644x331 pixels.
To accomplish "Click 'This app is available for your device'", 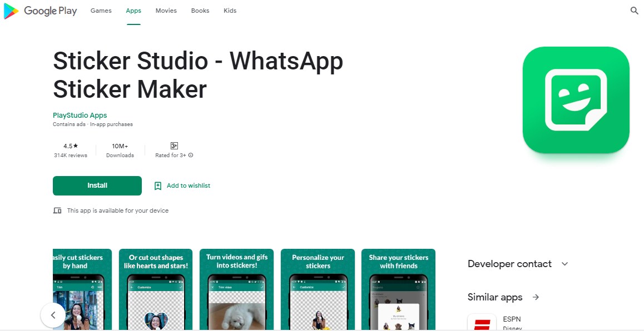I will click(x=118, y=210).
